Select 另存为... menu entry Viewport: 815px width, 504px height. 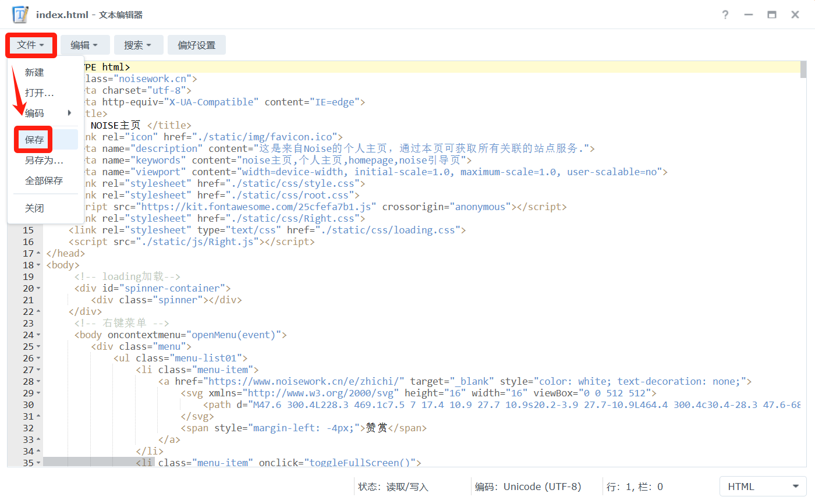tap(44, 160)
